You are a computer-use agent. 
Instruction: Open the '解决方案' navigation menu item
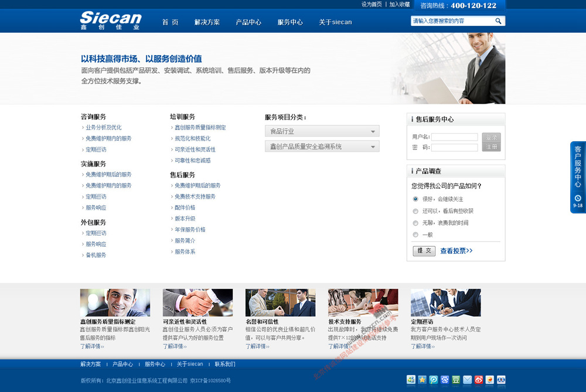tap(207, 22)
